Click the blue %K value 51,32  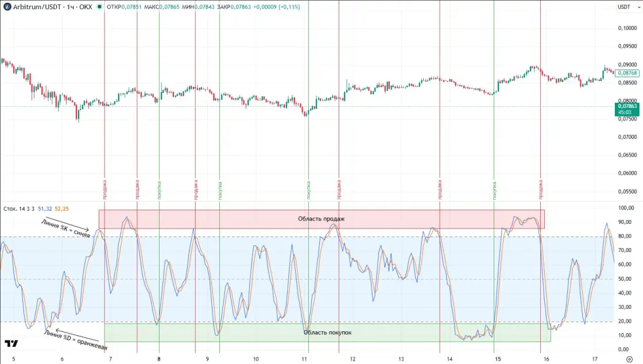45,208
